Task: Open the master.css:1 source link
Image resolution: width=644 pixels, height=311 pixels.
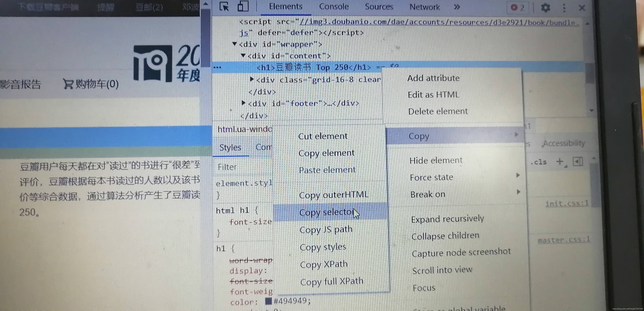Action: click(x=564, y=240)
